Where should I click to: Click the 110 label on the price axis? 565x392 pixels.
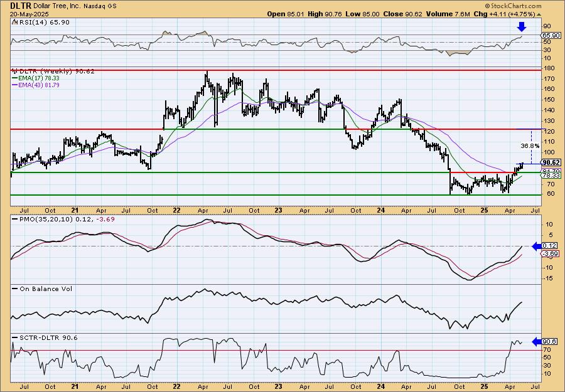(x=549, y=142)
